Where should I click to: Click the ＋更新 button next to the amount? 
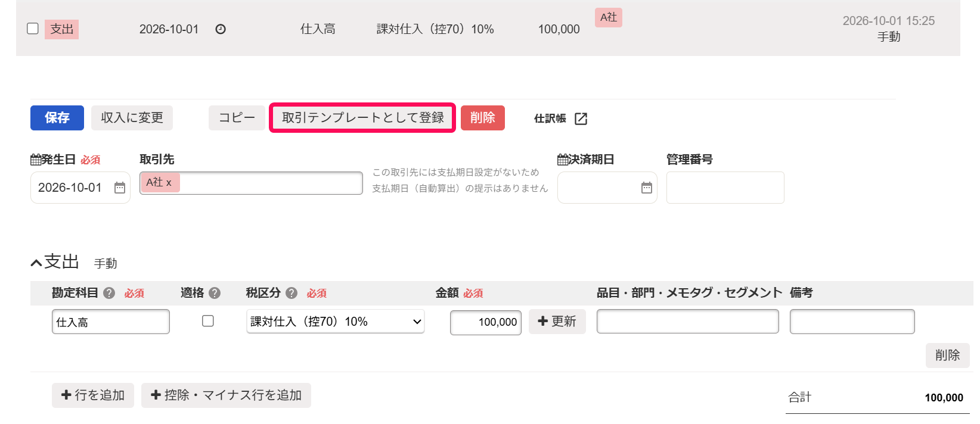click(x=557, y=322)
